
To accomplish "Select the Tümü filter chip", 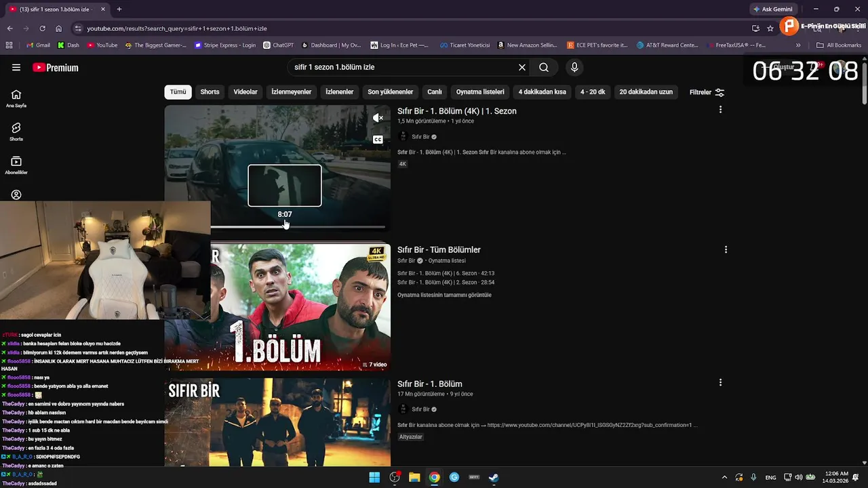I will (178, 92).
